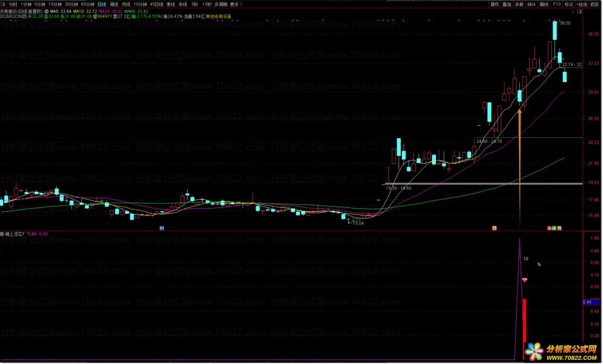603x364 pixels.
Task: Click the red 涨 marker icon
Action: [549, 228]
